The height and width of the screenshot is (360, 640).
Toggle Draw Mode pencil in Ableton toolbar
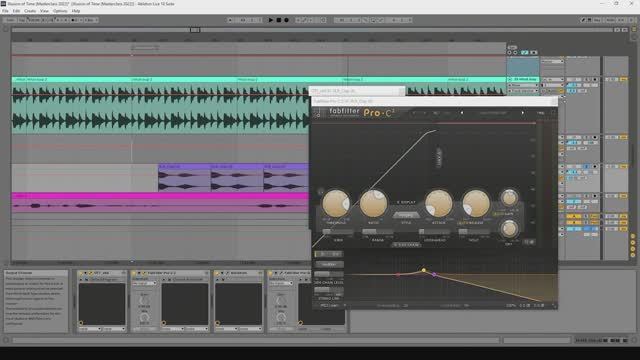[x=583, y=20]
